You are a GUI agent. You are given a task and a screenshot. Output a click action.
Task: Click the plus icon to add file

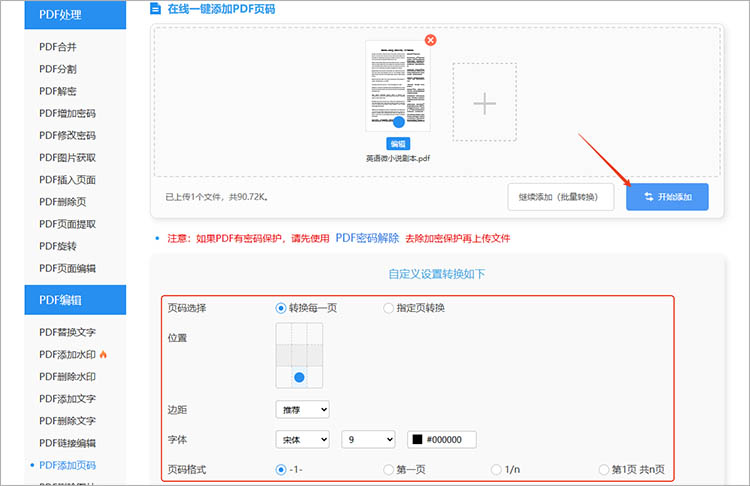[485, 103]
